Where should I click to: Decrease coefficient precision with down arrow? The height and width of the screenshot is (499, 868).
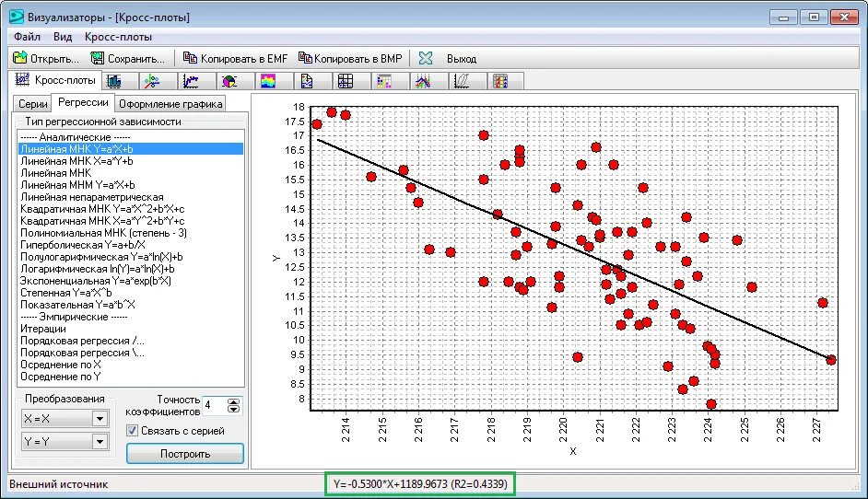[234, 410]
